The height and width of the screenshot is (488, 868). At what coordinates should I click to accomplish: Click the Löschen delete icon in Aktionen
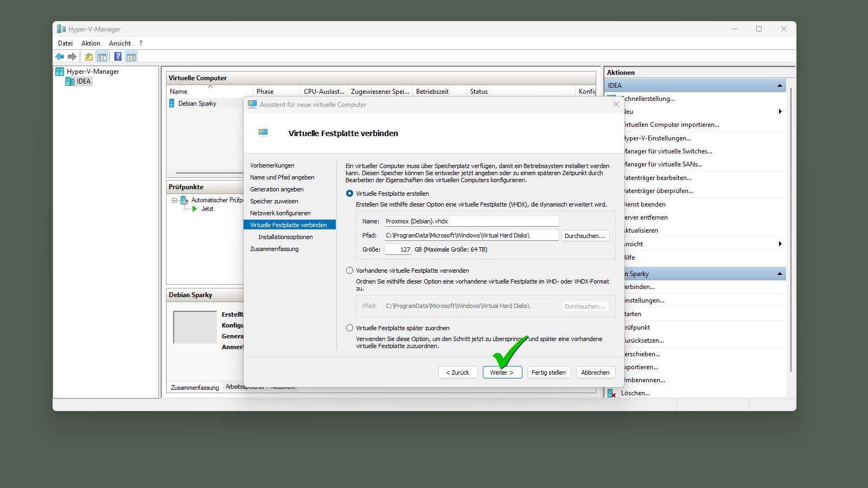611,393
